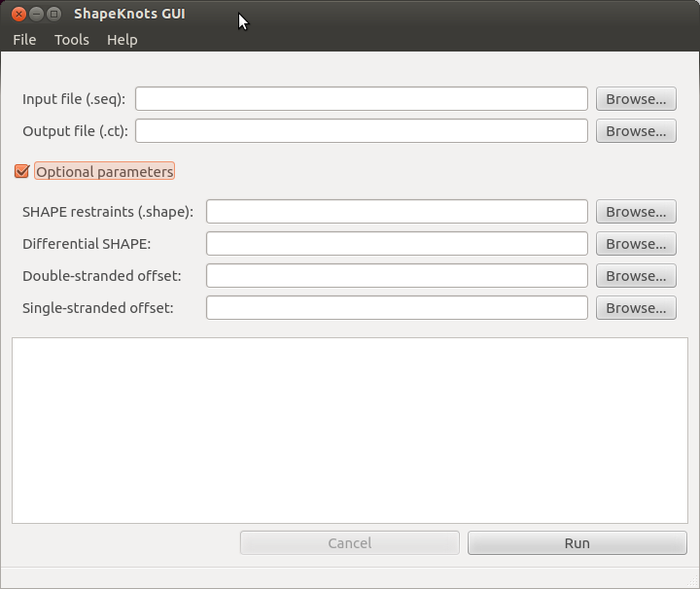This screenshot has height=589, width=700.
Task: Click inside the output log area
Action: (350, 431)
